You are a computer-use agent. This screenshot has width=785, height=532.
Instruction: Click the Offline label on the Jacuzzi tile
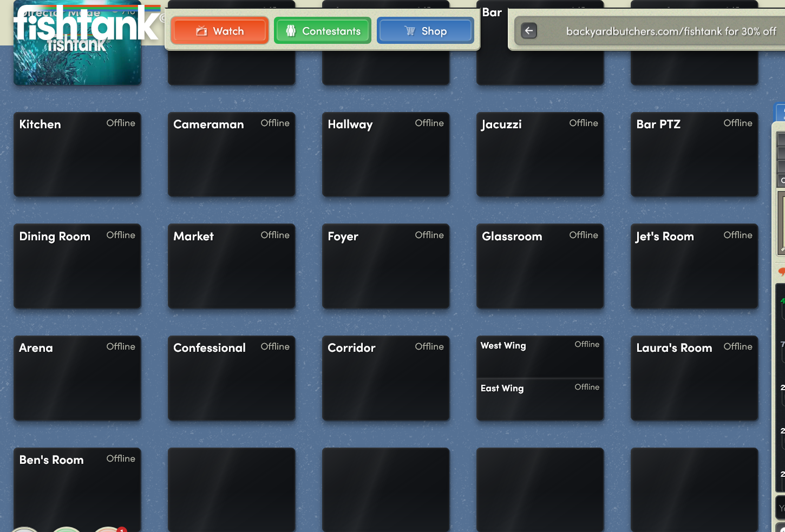pyautogui.click(x=584, y=123)
